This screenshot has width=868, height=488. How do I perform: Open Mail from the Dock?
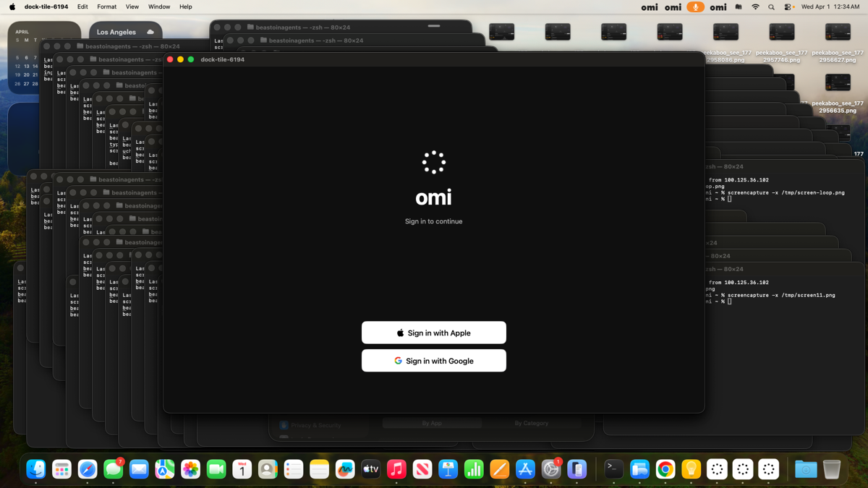click(x=139, y=469)
